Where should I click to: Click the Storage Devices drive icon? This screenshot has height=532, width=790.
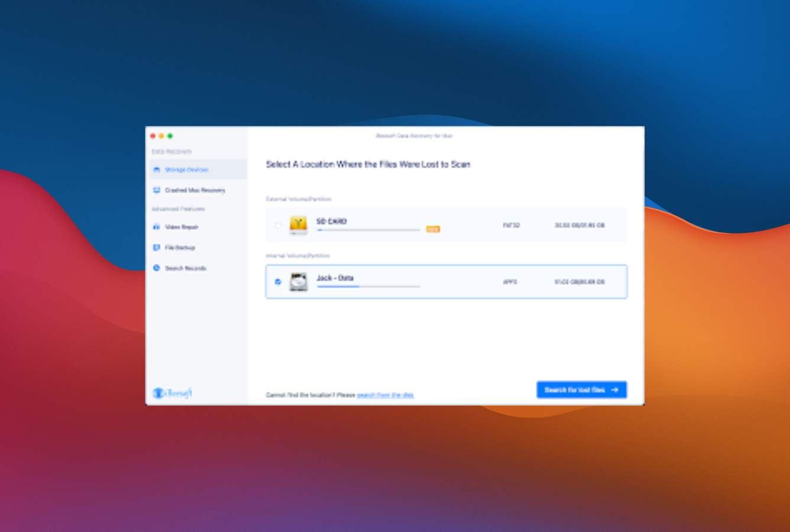click(157, 170)
